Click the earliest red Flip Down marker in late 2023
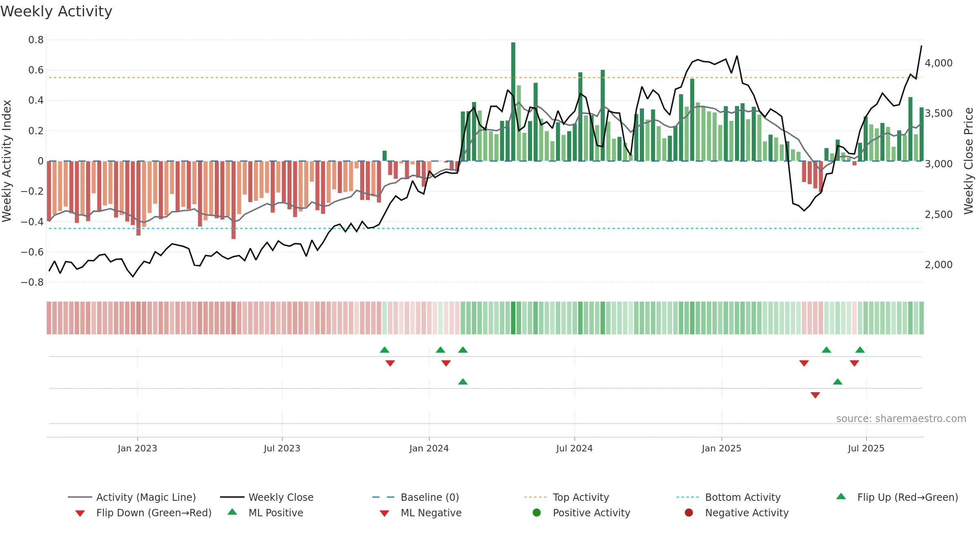The width and height of the screenshot is (980, 551). (x=390, y=363)
